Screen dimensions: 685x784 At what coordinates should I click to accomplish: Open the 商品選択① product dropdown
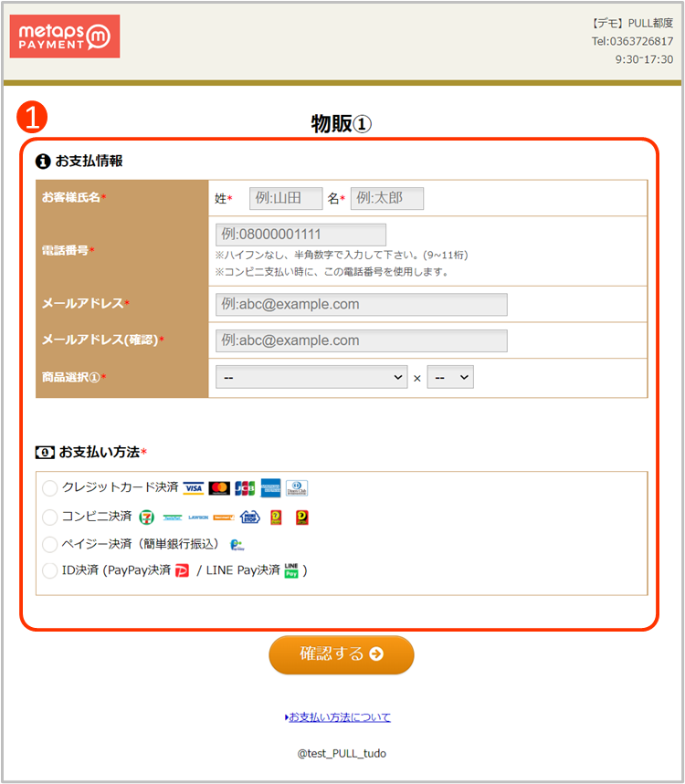(311, 378)
